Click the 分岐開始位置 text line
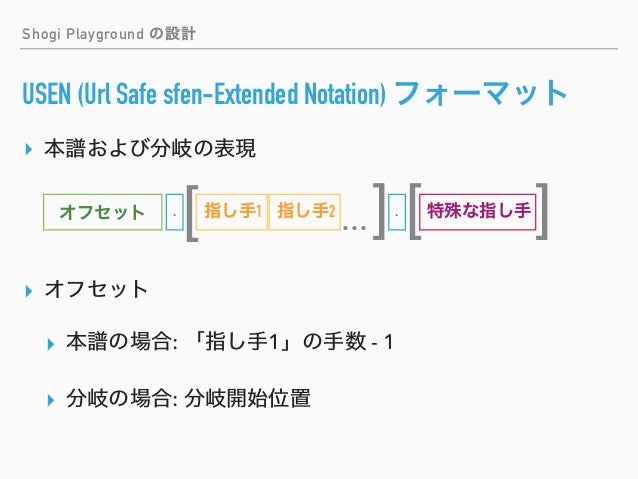 (247, 398)
